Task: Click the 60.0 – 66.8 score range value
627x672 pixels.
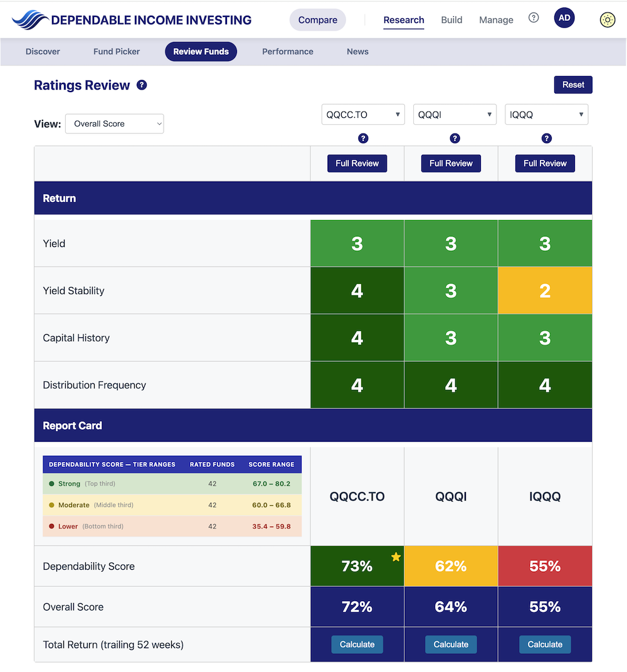Action: click(271, 505)
